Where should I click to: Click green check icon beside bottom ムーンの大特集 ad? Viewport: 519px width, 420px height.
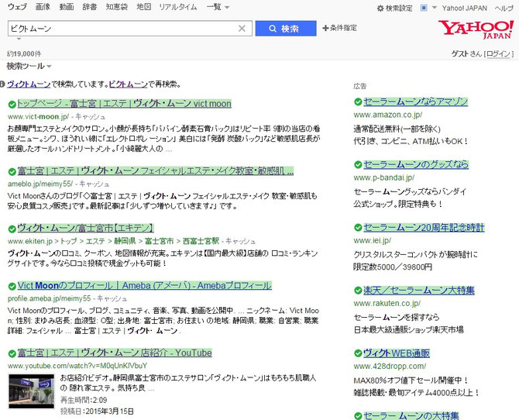[358, 416]
